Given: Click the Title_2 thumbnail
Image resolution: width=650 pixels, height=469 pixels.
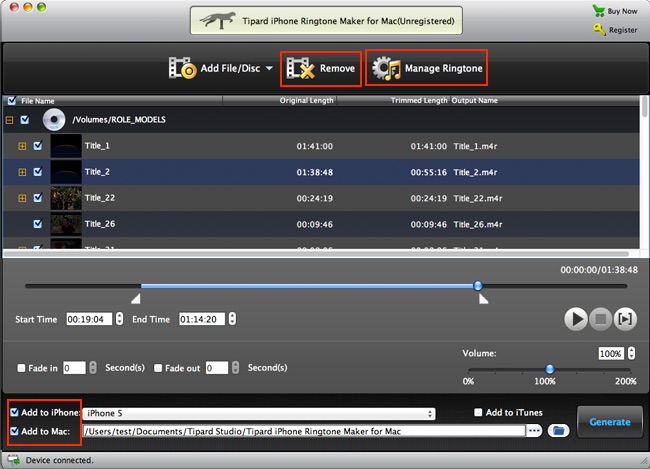Looking at the screenshot, I should pyautogui.click(x=66, y=172).
